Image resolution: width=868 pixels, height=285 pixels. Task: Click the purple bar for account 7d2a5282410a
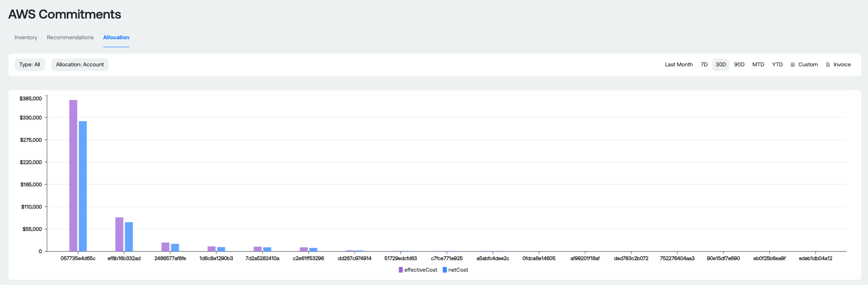click(x=258, y=249)
